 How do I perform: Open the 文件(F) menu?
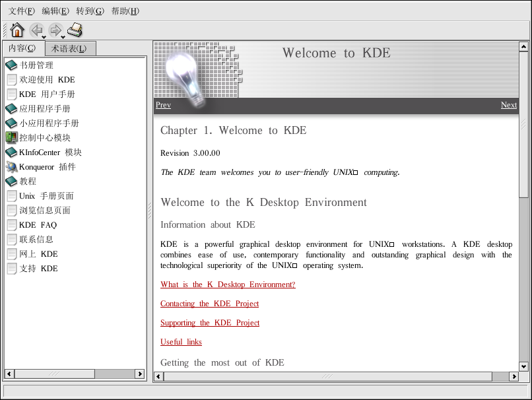click(x=22, y=11)
